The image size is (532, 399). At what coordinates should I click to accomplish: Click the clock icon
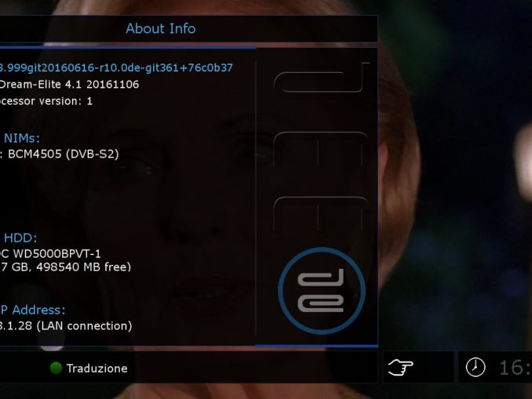[x=476, y=367]
